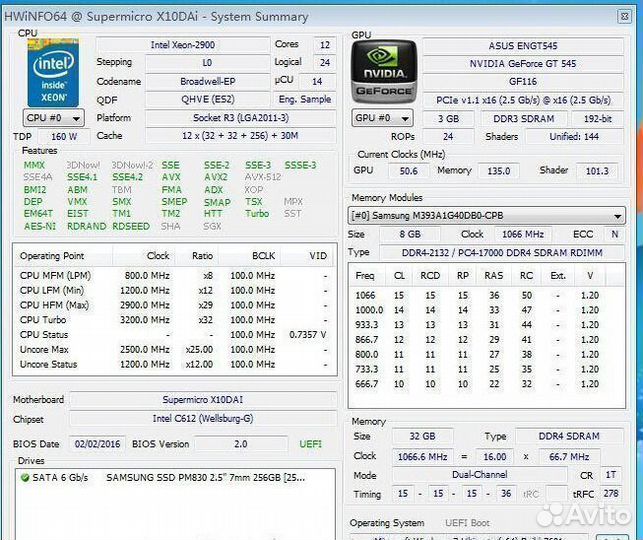The image size is (643, 540).
Task: Click the RDSEED feature label
Action: (x=131, y=226)
